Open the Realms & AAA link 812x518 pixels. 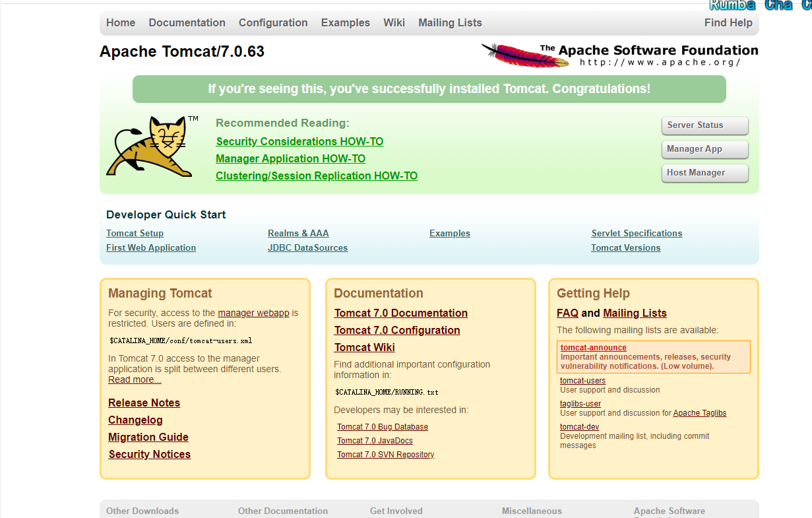(298, 233)
